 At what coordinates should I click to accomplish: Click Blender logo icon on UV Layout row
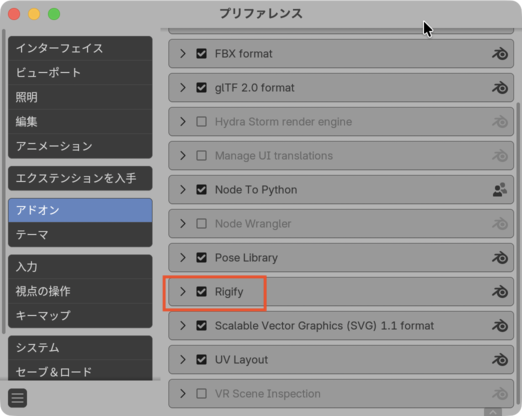pyautogui.click(x=500, y=360)
